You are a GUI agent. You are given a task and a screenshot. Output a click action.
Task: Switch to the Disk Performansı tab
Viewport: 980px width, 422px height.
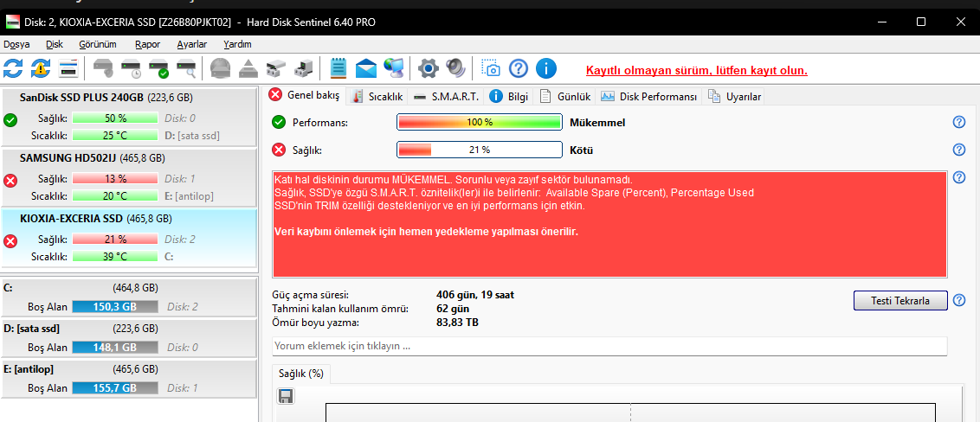(x=648, y=97)
